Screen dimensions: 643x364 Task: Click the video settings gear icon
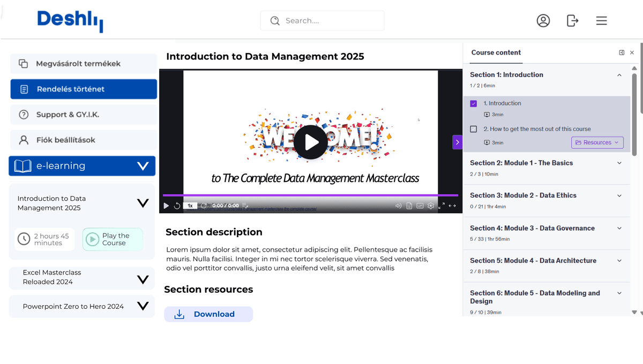pyautogui.click(x=431, y=206)
